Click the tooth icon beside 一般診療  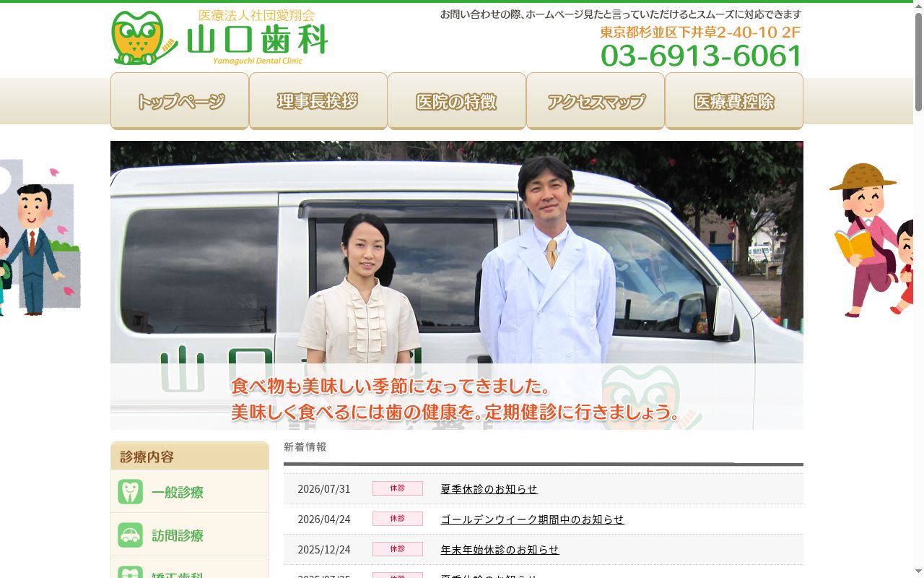pyautogui.click(x=131, y=492)
